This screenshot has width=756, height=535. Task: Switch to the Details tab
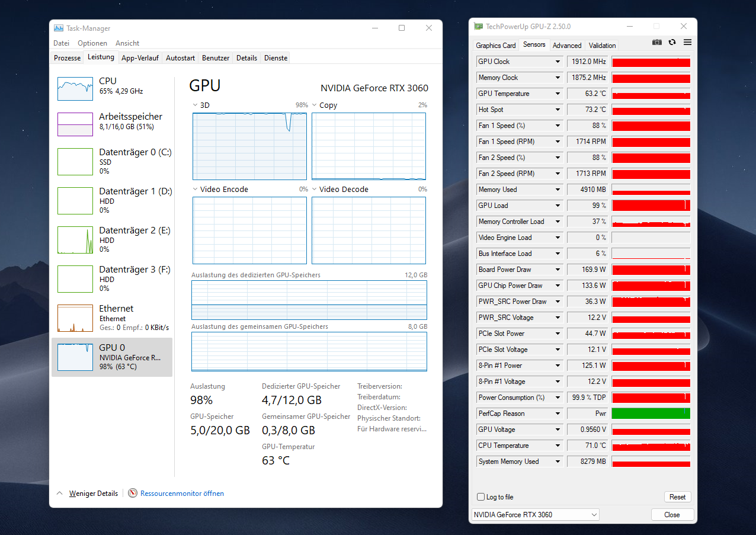tap(246, 57)
